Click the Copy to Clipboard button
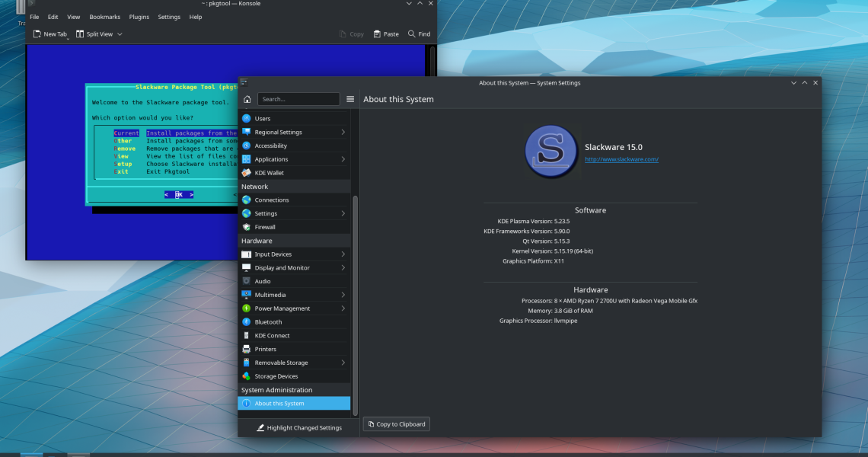Viewport: 868px width, 457px height. [396, 424]
